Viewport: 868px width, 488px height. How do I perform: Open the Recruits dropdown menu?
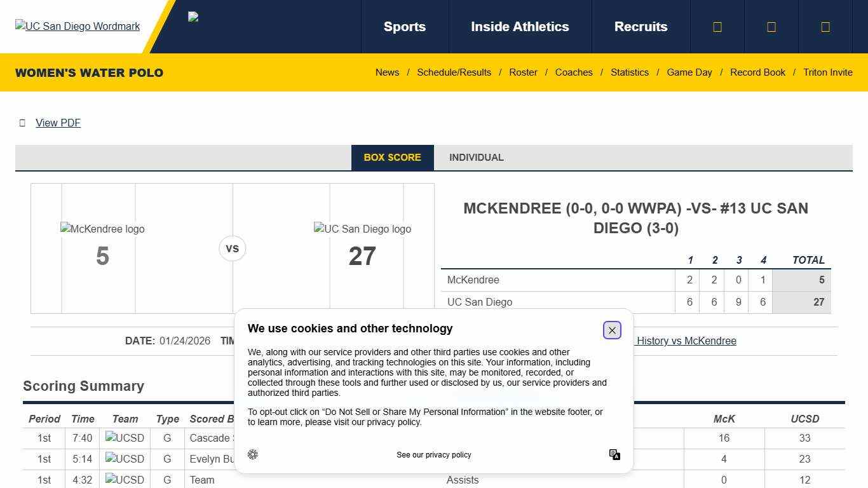point(641,27)
